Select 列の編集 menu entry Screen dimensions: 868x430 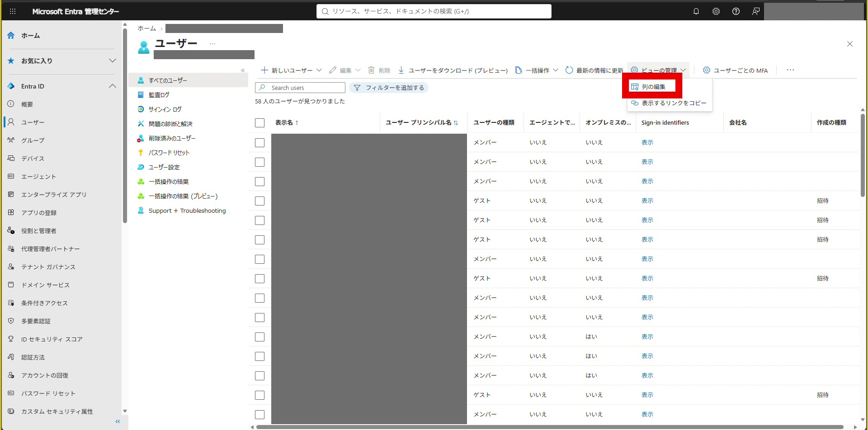(652, 87)
